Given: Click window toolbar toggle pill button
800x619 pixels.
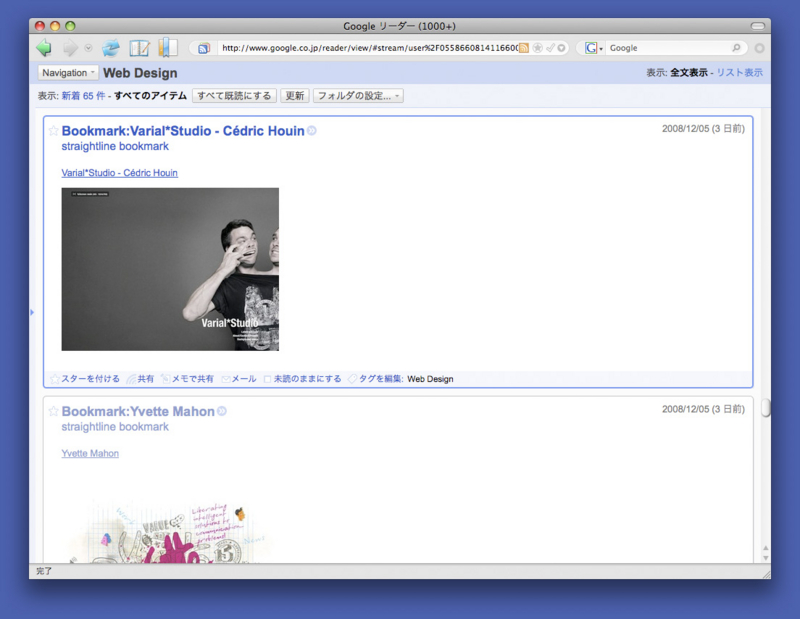Looking at the screenshot, I should (x=758, y=26).
